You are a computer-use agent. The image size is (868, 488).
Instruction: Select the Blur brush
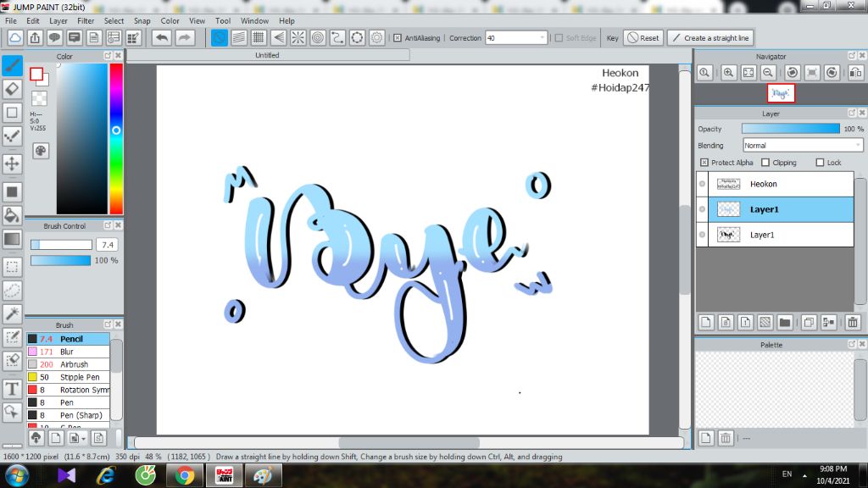pyautogui.click(x=68, y=352)
